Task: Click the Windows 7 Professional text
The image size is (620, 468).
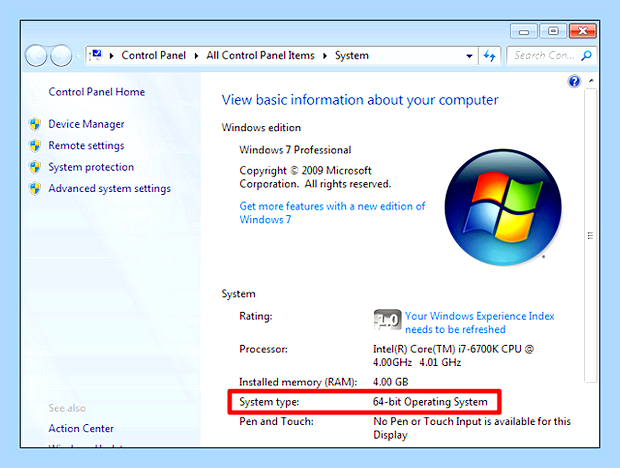Action: coord(295,150)
